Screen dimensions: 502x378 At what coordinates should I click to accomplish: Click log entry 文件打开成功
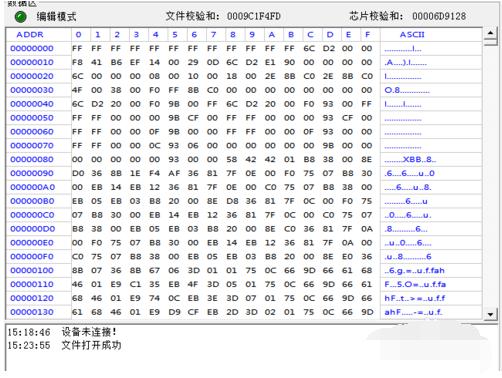(91, 345)
